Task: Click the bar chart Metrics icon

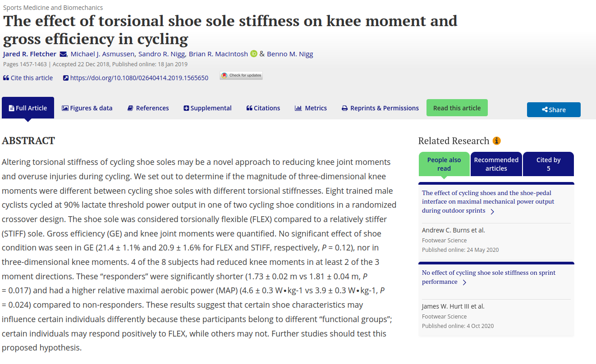Action: pos(298,108)
